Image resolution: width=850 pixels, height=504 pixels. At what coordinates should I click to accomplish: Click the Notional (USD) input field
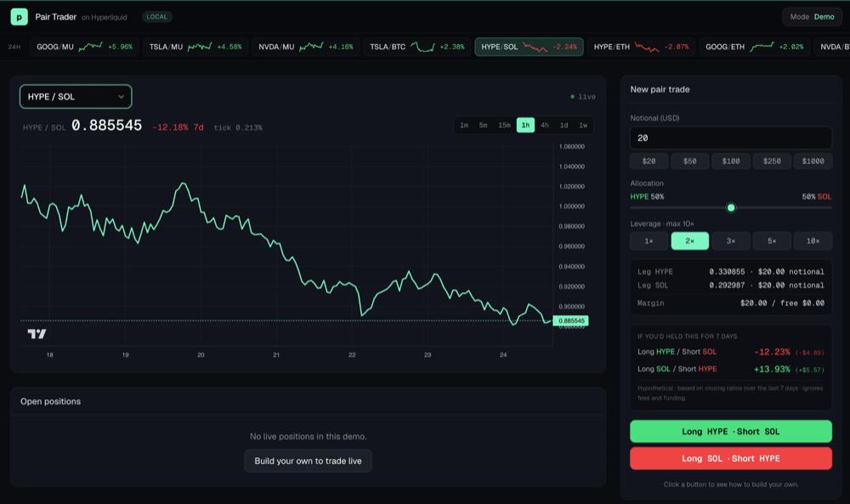coord(731,139)
